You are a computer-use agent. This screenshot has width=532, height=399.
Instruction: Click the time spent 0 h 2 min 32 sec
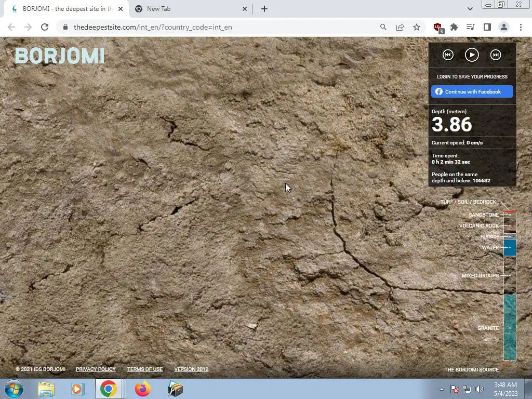450,162
